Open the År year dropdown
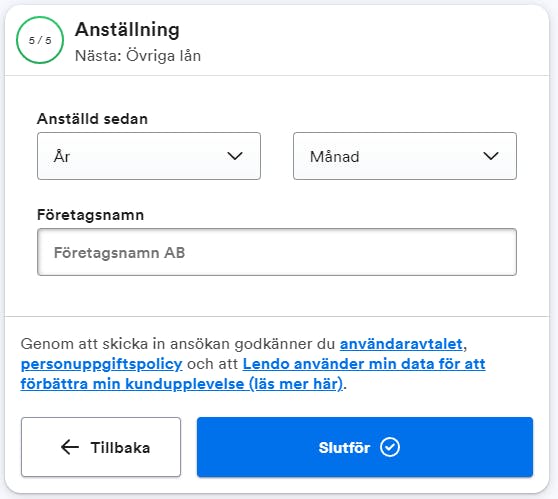This screenshot has height=499, width=558. 149,156
